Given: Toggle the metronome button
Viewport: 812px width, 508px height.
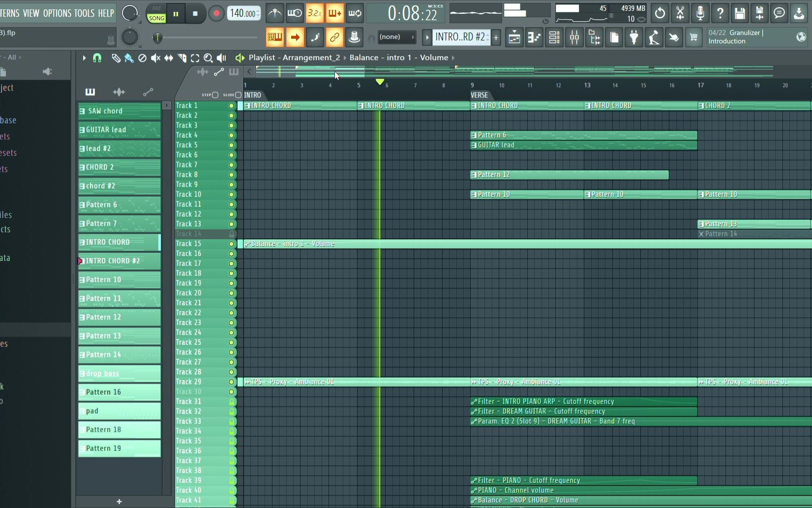Looking at the screenshot, I should [274, 13].
